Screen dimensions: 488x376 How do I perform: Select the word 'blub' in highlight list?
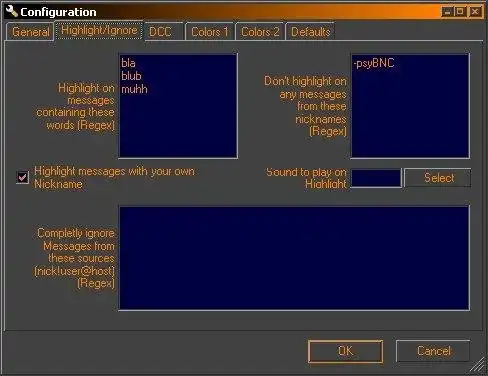tap(131, 76)
